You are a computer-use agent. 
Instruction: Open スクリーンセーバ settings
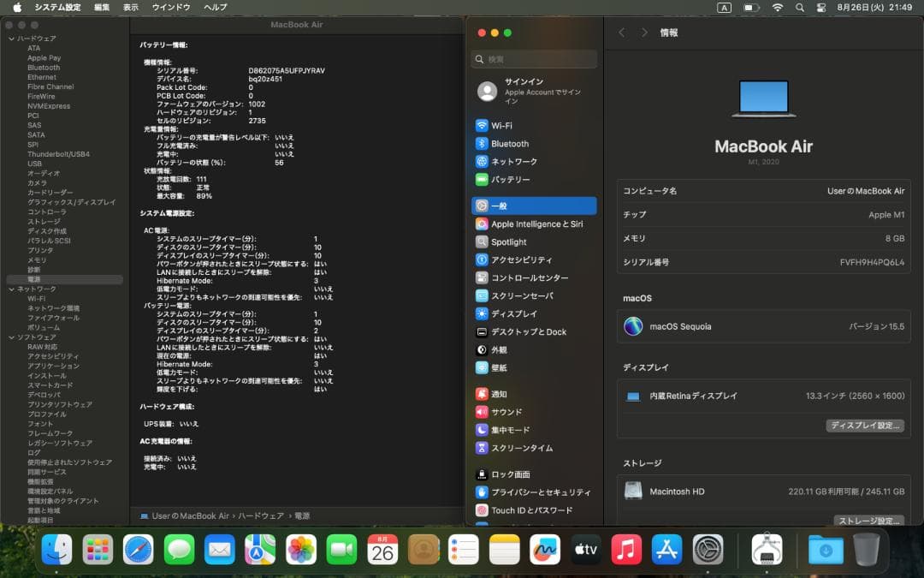[x=534, y=296]
